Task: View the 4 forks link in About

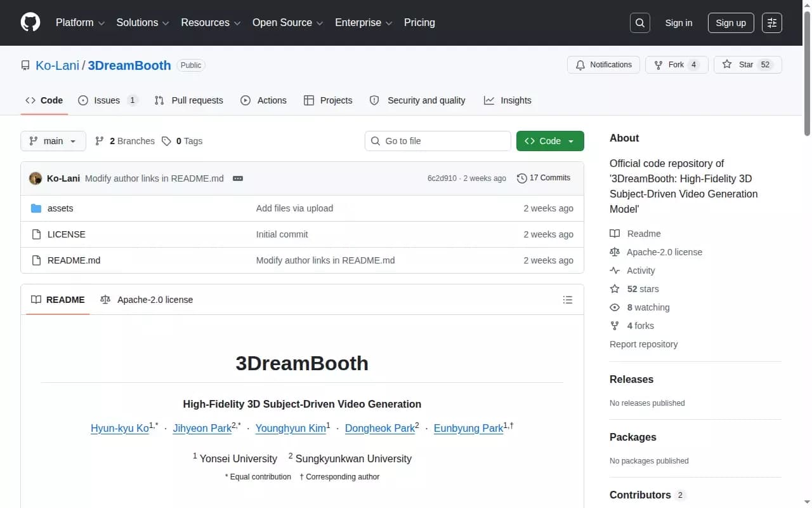Action: [x=632, y=326]
